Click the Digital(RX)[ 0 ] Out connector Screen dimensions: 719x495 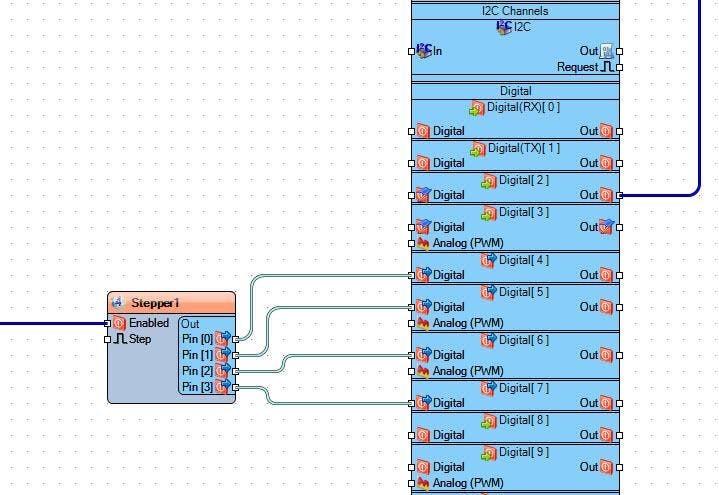pos(619,132)
